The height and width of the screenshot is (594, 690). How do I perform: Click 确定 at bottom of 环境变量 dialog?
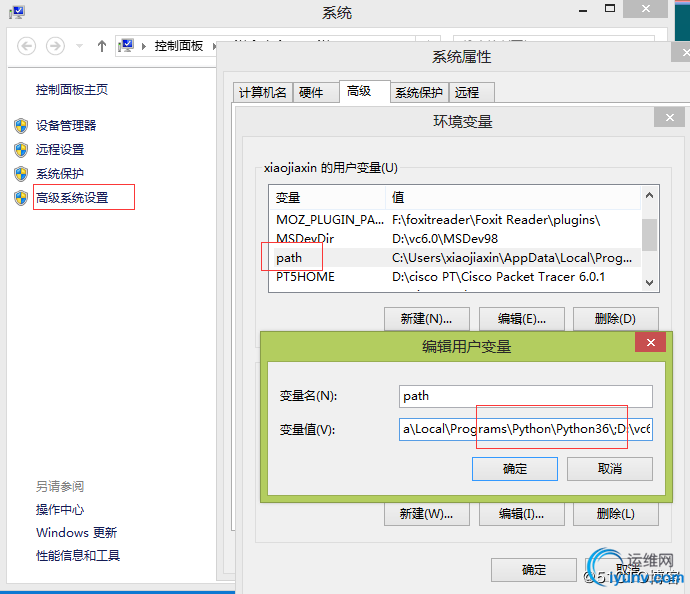[534, 570]
